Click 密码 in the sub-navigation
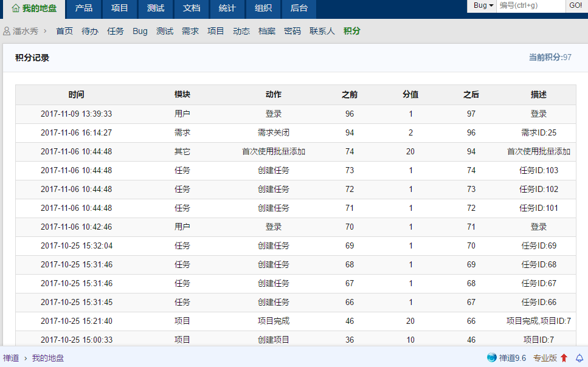The height and width of the screenshot is (367, 588). pos(292,31)
